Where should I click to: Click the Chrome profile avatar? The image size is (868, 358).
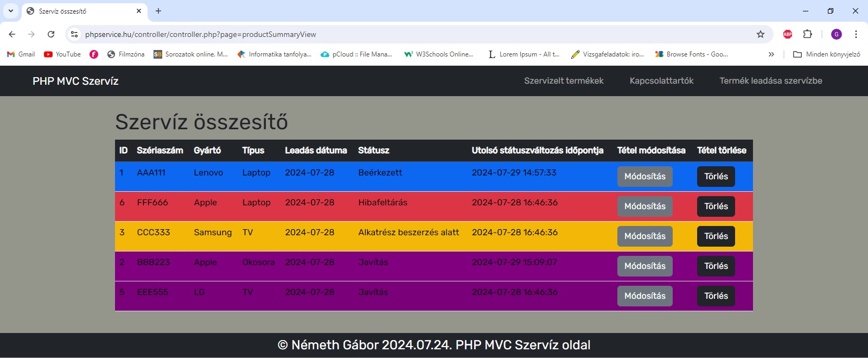[x=837, y=34]
